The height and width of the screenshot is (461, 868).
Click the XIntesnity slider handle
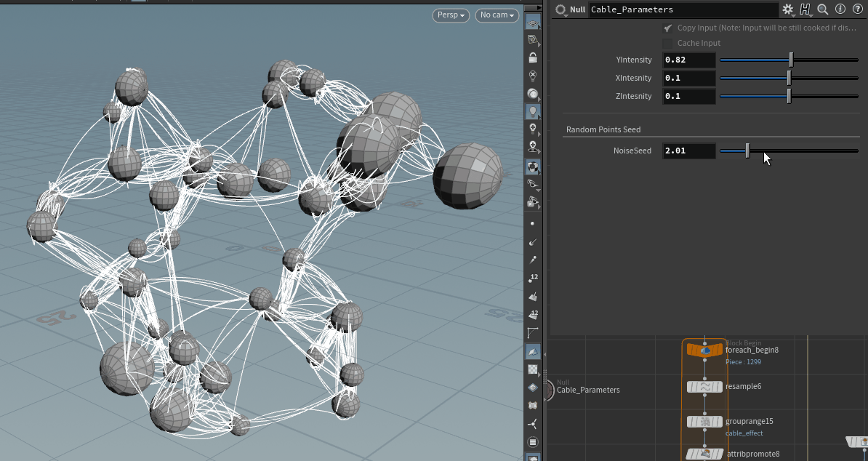pyautogui.click(x=789, y=78)
